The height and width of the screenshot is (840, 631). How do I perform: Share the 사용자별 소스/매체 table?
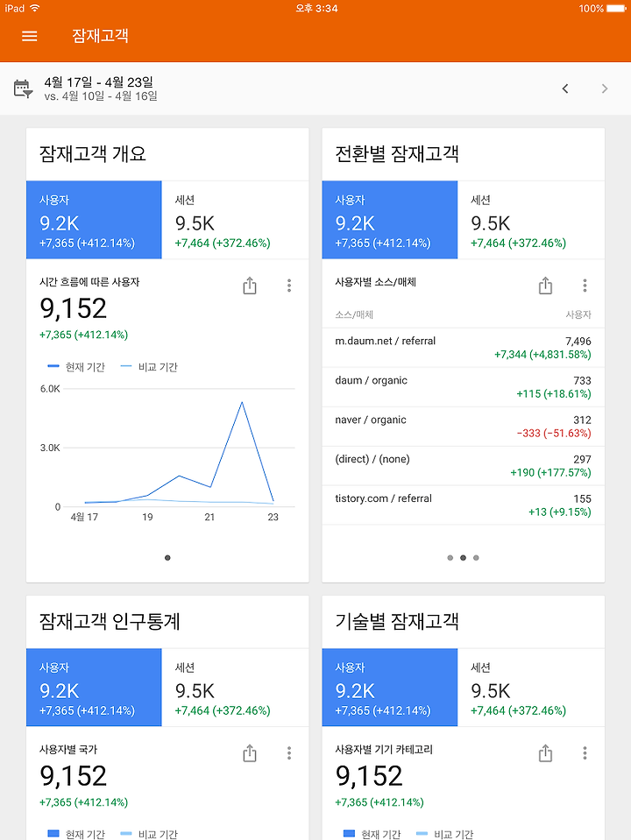click(x=545, y=286)
